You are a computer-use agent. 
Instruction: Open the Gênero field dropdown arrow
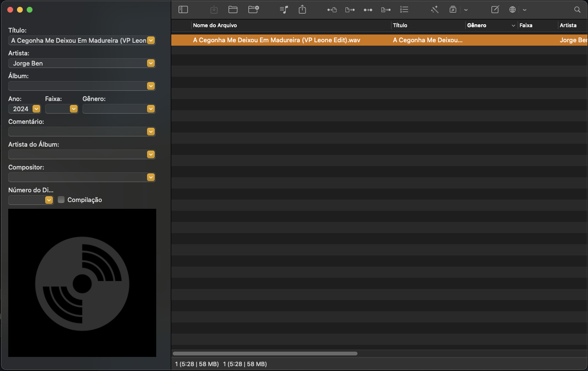(x=151, y=109)
